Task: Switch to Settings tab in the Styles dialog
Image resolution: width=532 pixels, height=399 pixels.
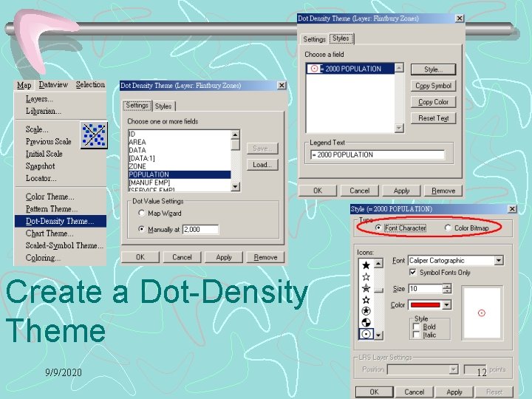Action: tap(314, 39)
